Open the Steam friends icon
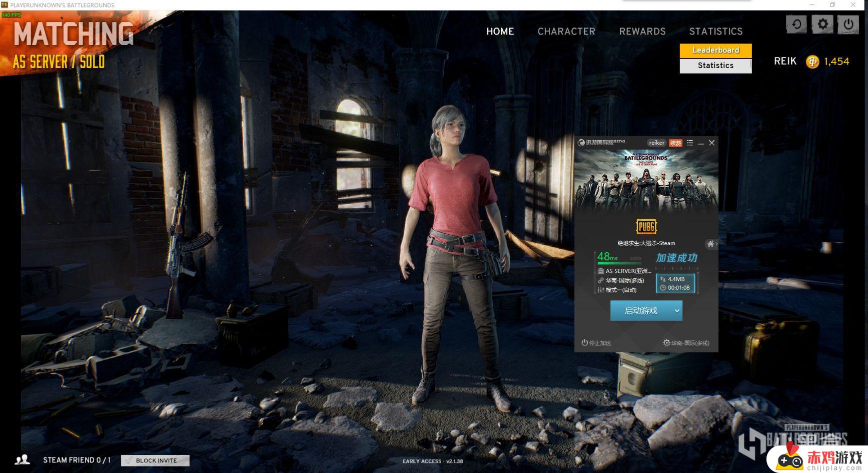 coord(22,460)
